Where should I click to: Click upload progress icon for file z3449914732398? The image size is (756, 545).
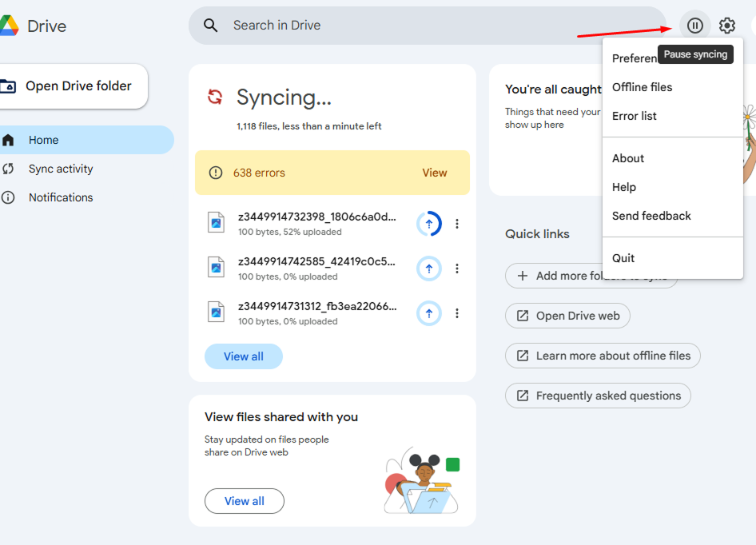pos(429,224)
